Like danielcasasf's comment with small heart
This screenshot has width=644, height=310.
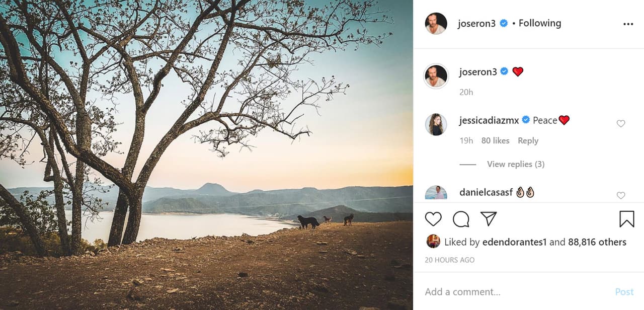[x=621, y=195]
